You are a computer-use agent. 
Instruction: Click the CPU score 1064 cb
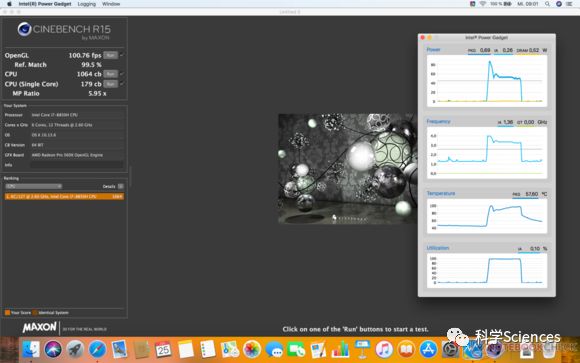(x=89, y=74)
